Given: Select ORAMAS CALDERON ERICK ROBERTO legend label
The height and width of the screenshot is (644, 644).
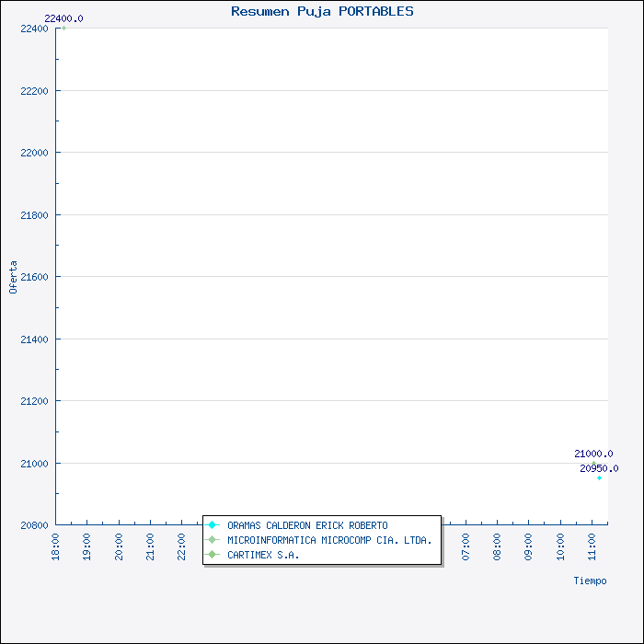Looking at the screenshot, I should coord(307,525).
